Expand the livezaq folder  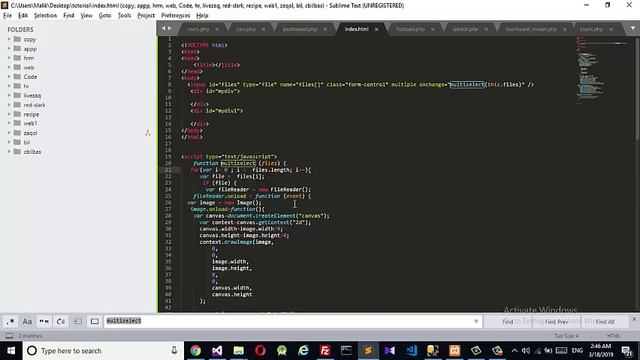(x=9, y=95)
